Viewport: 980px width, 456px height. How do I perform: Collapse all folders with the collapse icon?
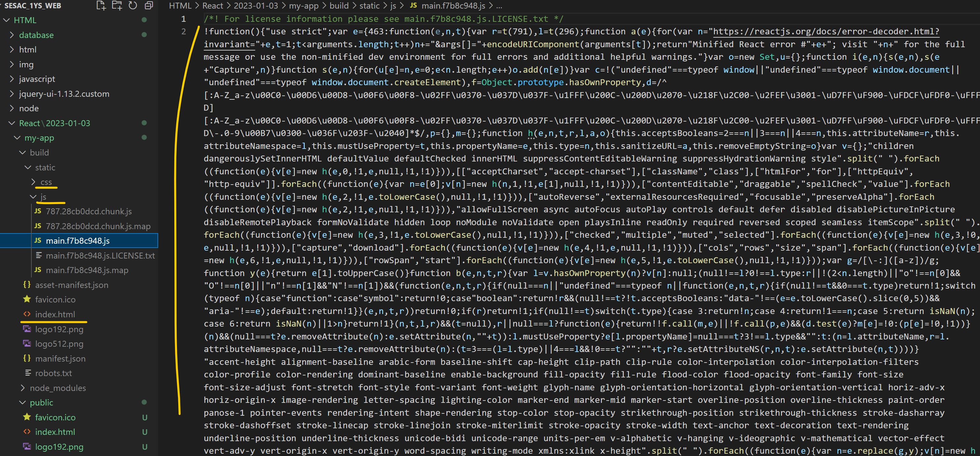pos(149,5)
